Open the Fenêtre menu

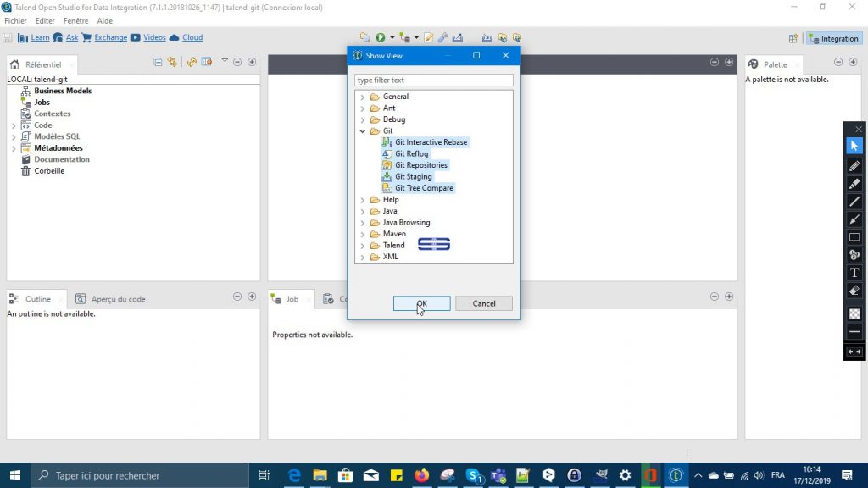pos(75,21)
